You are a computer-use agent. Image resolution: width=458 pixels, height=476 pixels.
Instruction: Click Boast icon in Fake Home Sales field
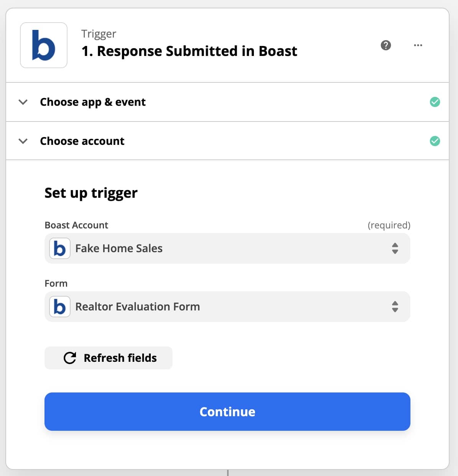pos(60,248)
